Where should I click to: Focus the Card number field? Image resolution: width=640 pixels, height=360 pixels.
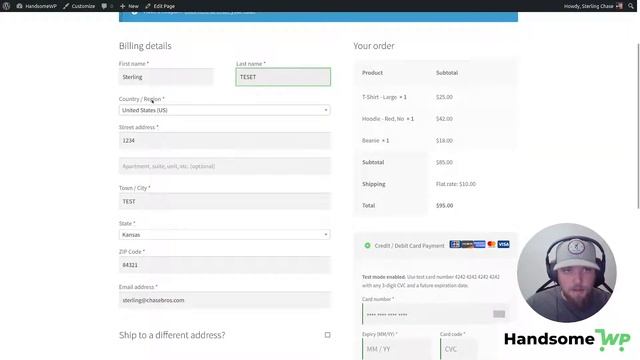point(436,314)
